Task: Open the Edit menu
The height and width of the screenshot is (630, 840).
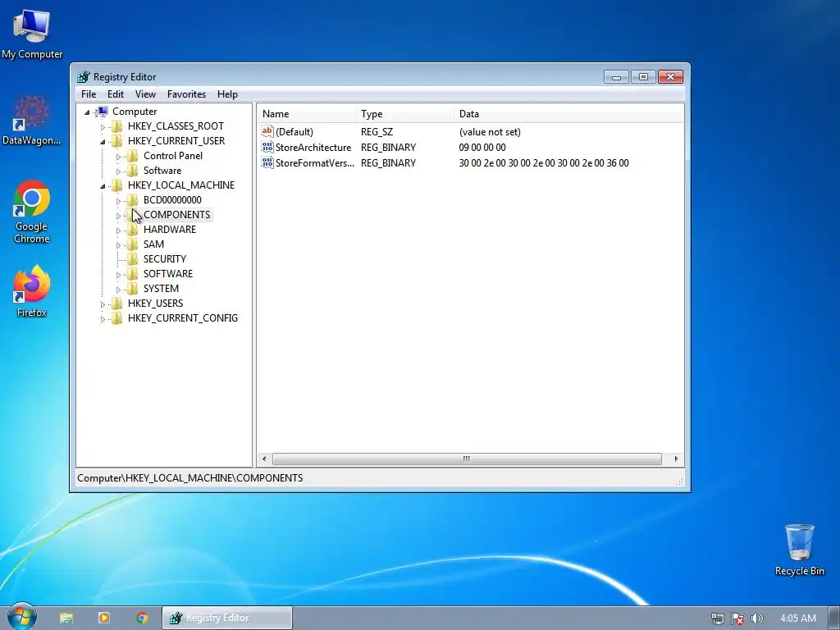Action: (x=115, y=94)
